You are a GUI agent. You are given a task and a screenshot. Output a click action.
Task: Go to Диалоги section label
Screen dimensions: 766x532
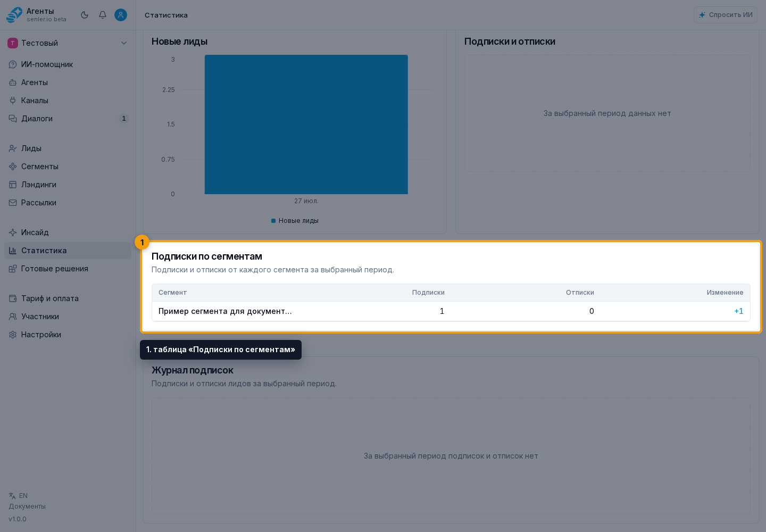37,119
